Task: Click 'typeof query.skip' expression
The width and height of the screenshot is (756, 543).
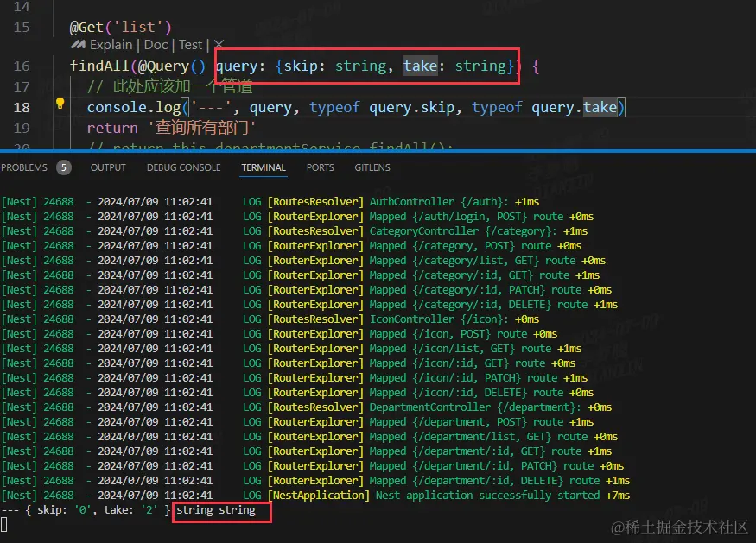Action: tap(382, 107)
